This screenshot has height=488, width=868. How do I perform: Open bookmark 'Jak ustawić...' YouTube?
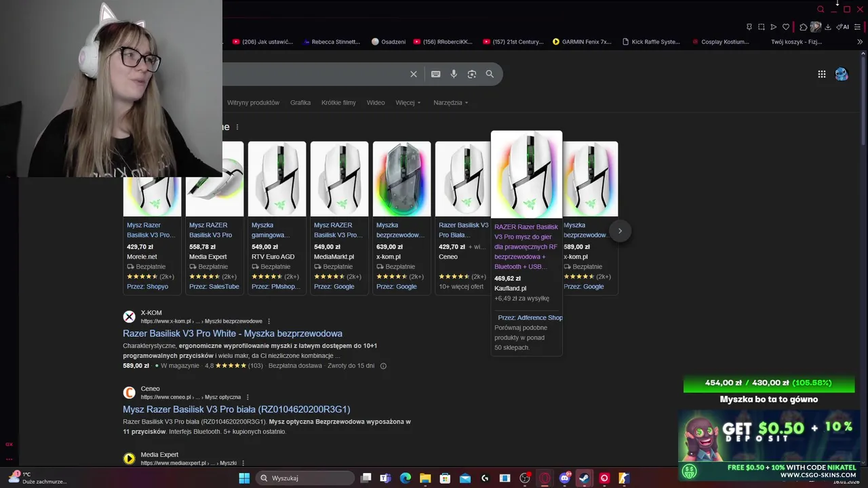(262, 41)
